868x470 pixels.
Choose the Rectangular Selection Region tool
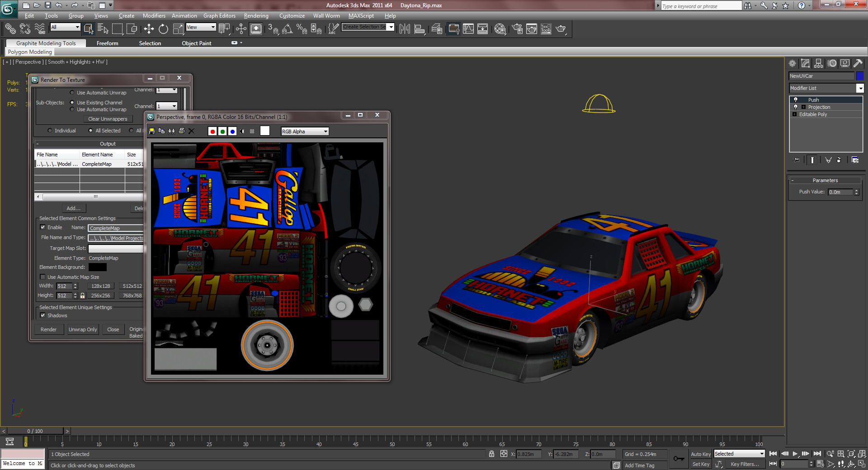click(x=118, y=29)
